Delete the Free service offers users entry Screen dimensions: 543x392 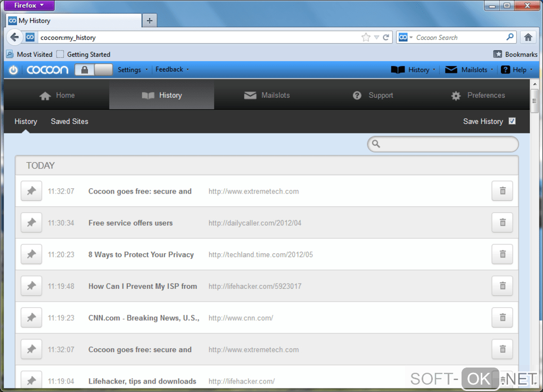tap(502, 222)
